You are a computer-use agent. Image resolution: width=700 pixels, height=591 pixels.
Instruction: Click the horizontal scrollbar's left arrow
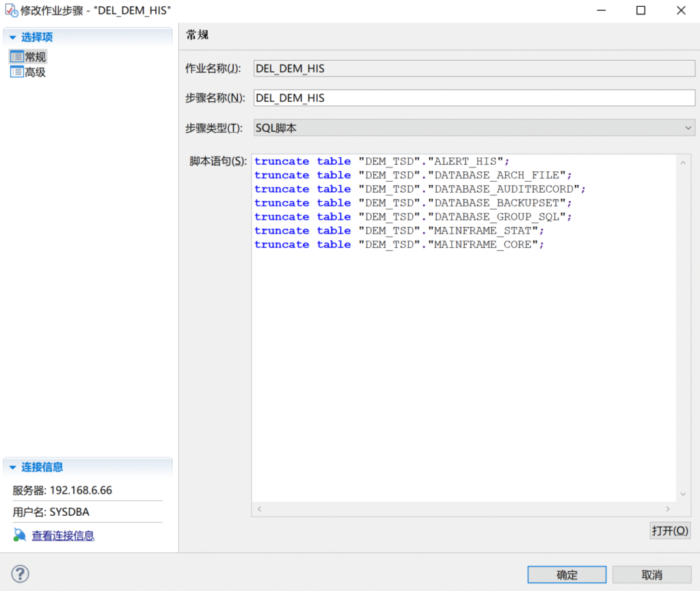pos(259,509)
